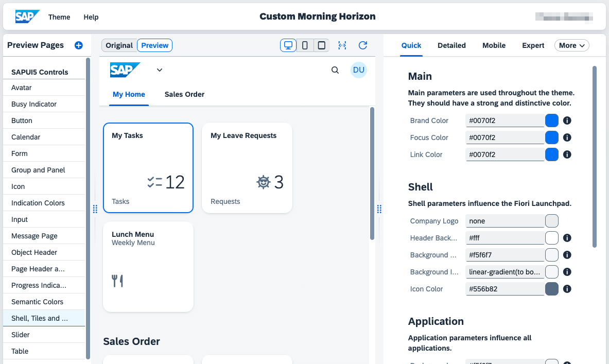The height and width of the screenshot is (364, 609).
Task: Select Form preview page
Action: pyautogui.click(x=44, y=153)
